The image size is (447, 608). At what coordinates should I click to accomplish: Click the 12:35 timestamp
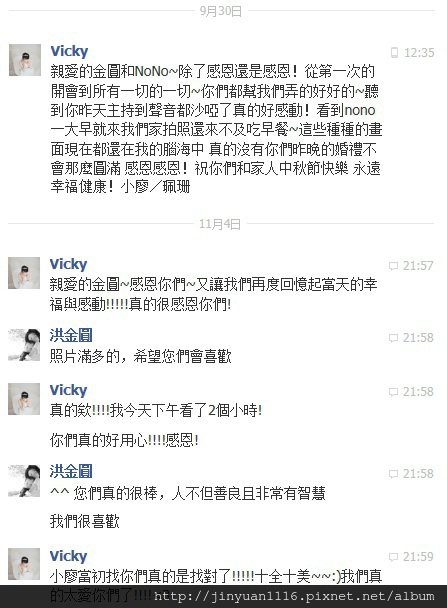tap(419, 53)
